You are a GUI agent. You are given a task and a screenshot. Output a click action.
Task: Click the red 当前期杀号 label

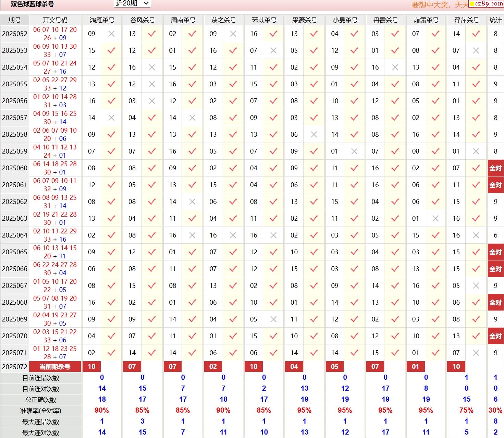[x=55, y=366]
